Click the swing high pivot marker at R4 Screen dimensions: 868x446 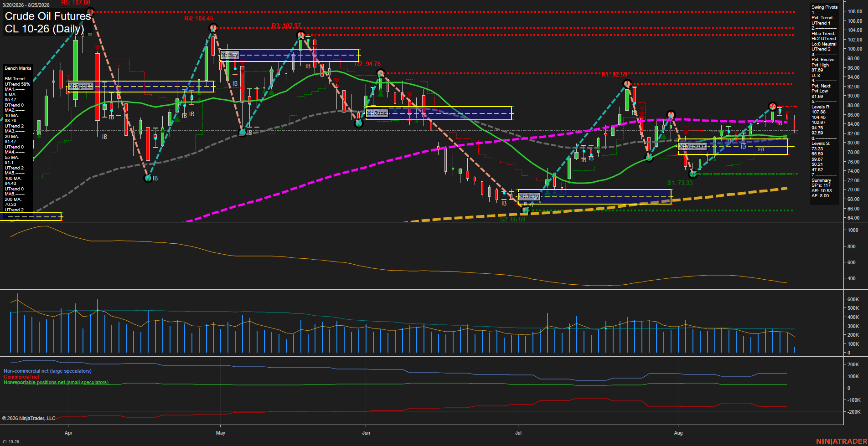click(213, 28)
